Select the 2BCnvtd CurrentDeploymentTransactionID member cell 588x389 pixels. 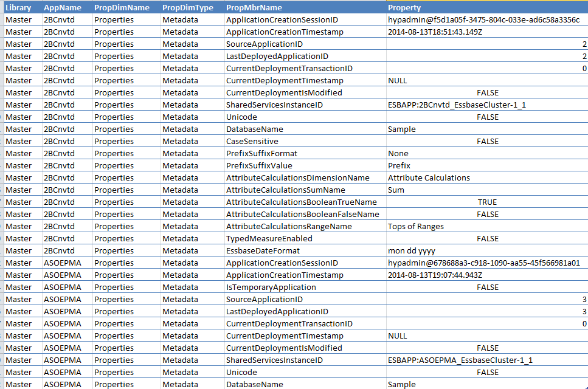[x=305, y=69]
